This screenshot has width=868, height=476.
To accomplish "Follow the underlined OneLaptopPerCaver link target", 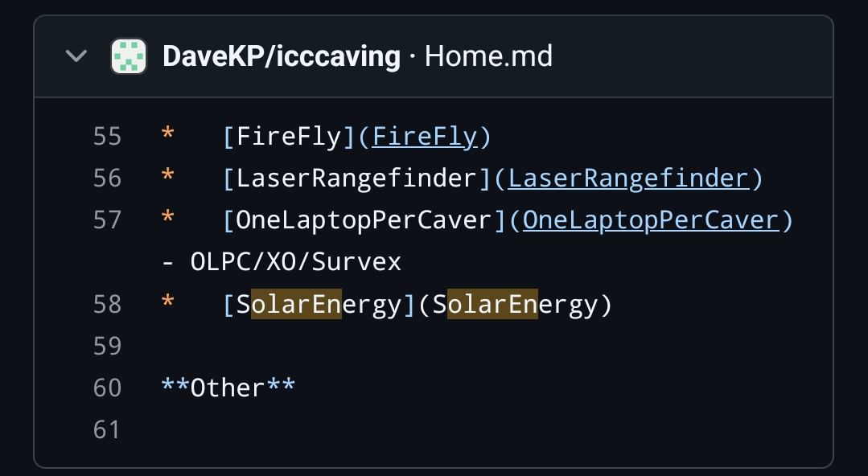I will (x=651, y=220).
